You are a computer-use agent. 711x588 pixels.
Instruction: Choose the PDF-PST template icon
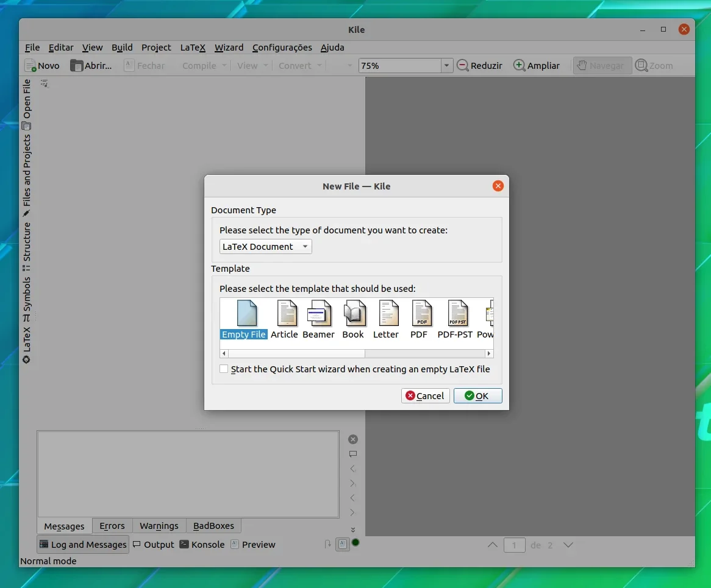coord(457,313)
